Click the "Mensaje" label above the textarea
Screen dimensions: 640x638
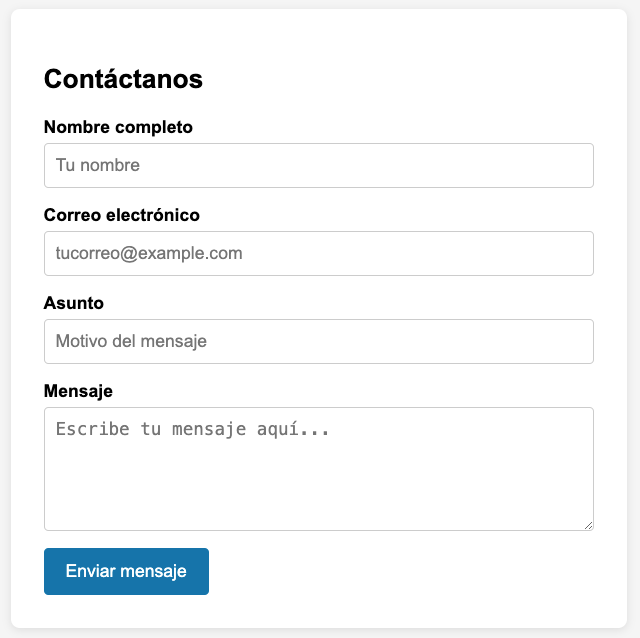click(x=78, y=391)
